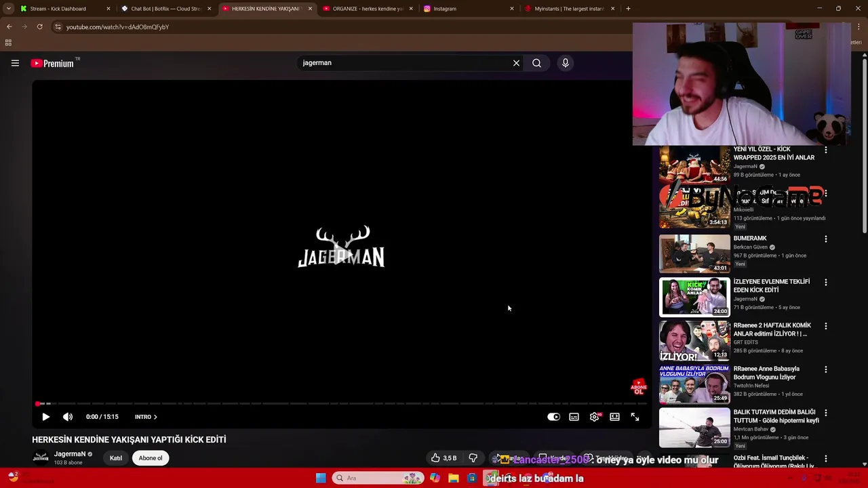This screenshot has height=488, width=868.
Task: Close the Kick Dashboard tab
Action: tap(108, 9)
